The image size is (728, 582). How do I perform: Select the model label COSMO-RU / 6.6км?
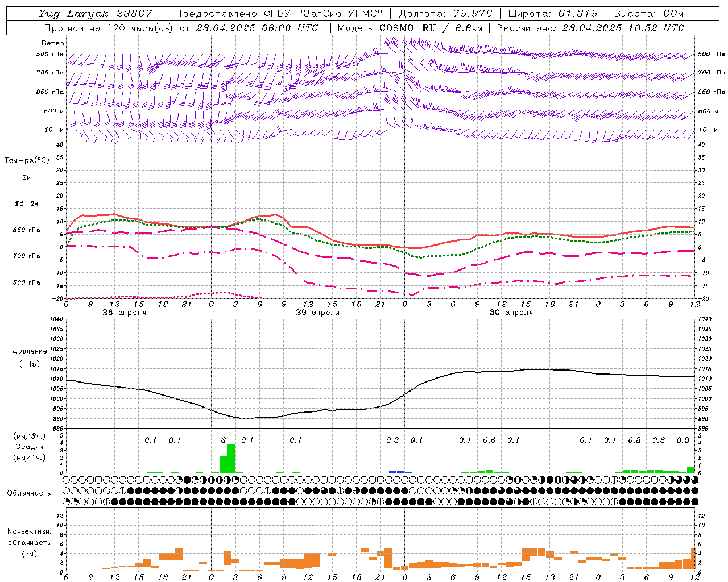click(x=431, y=28)
